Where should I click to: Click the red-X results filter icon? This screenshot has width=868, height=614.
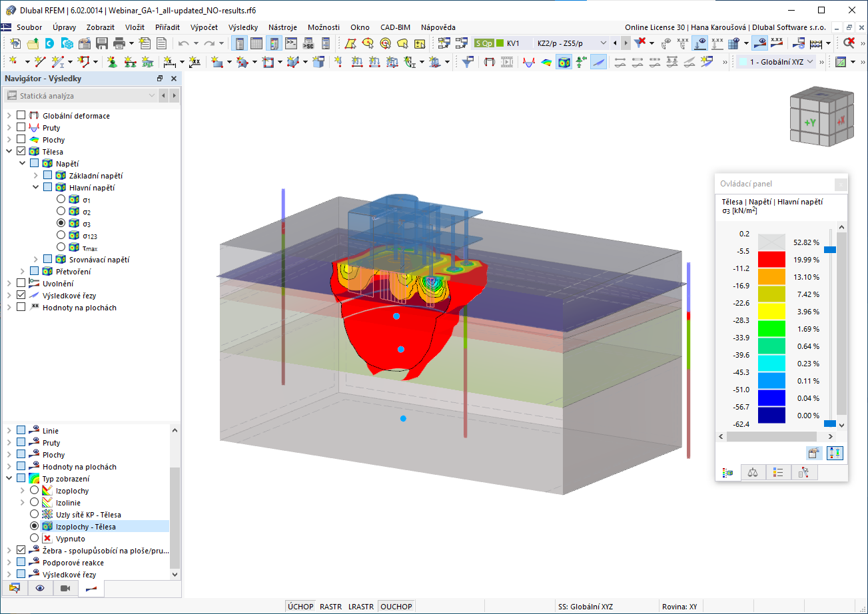(x=640, y=43)
